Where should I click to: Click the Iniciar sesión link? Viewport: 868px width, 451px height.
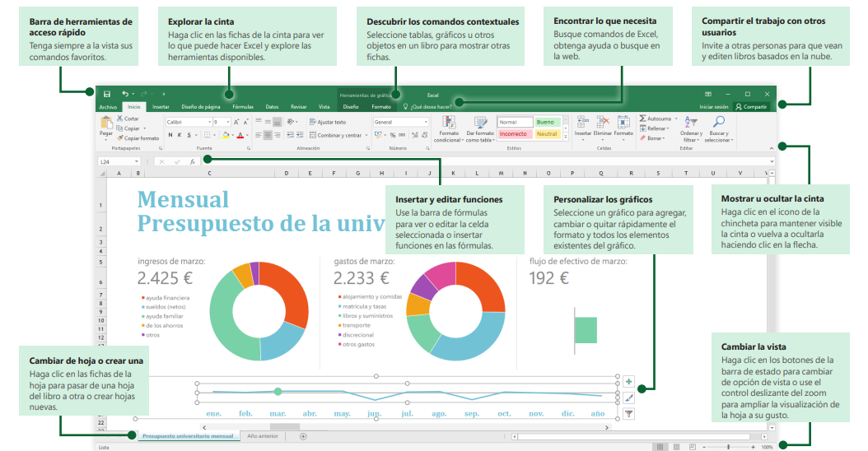[x=713, y=107]
